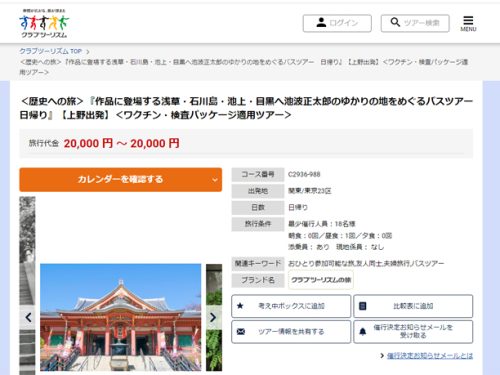Click the Club Tourism logo
The width and height of the screenshot is (500, 375).
pyautogui.click(x=44, y=23)
